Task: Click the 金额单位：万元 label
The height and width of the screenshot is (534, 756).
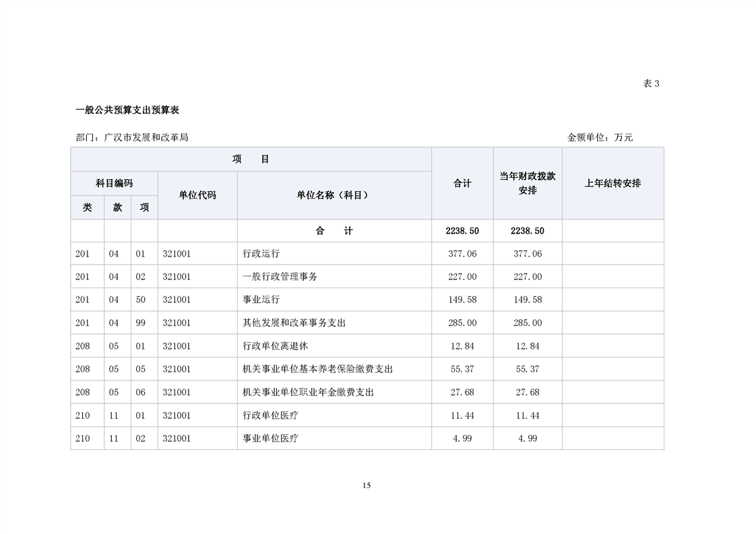Action: click(600, 137)
